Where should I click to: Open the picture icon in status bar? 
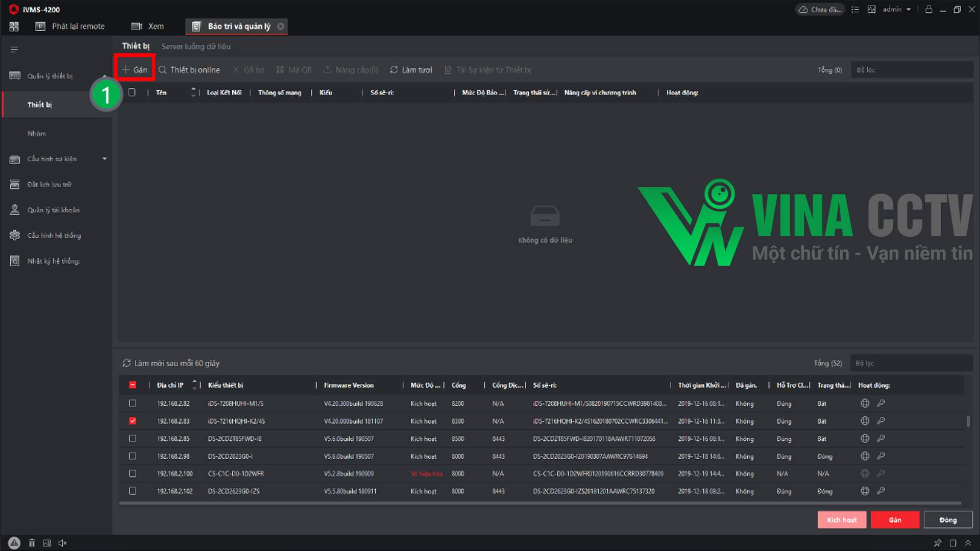point(47,543)
